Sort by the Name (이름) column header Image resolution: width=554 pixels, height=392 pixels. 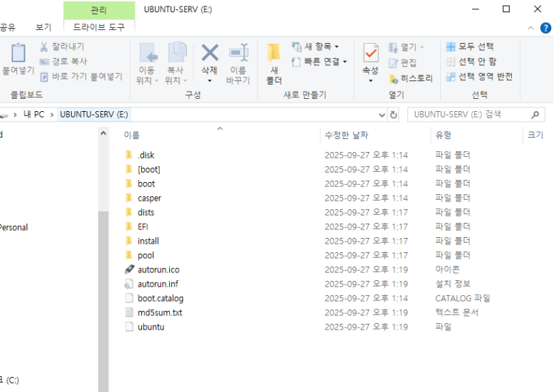(x=131, y=135)
